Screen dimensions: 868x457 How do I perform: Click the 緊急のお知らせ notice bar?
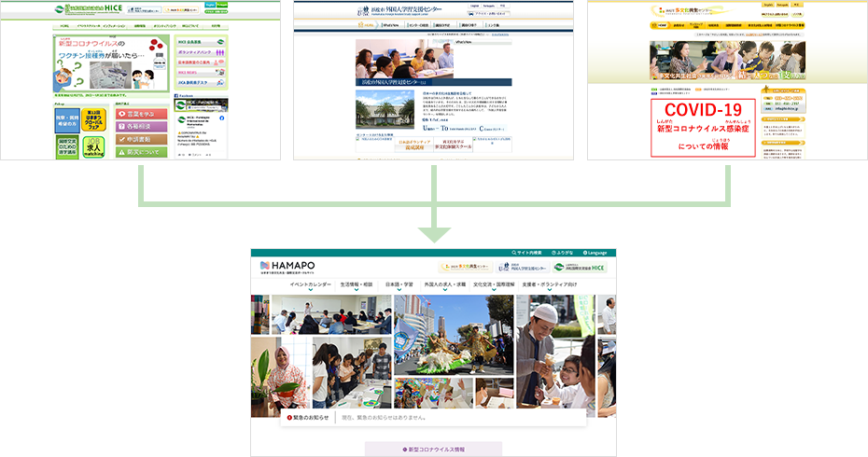click(433, 418)
